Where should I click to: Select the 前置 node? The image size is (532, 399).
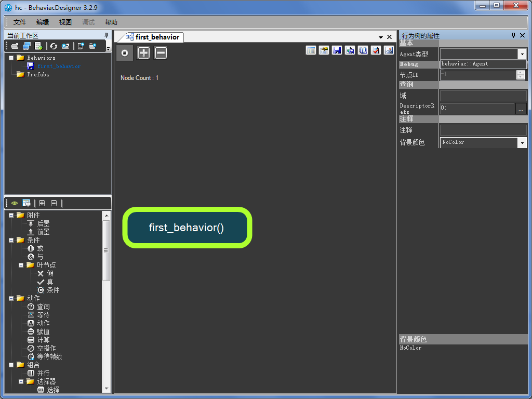coord(43,232)
